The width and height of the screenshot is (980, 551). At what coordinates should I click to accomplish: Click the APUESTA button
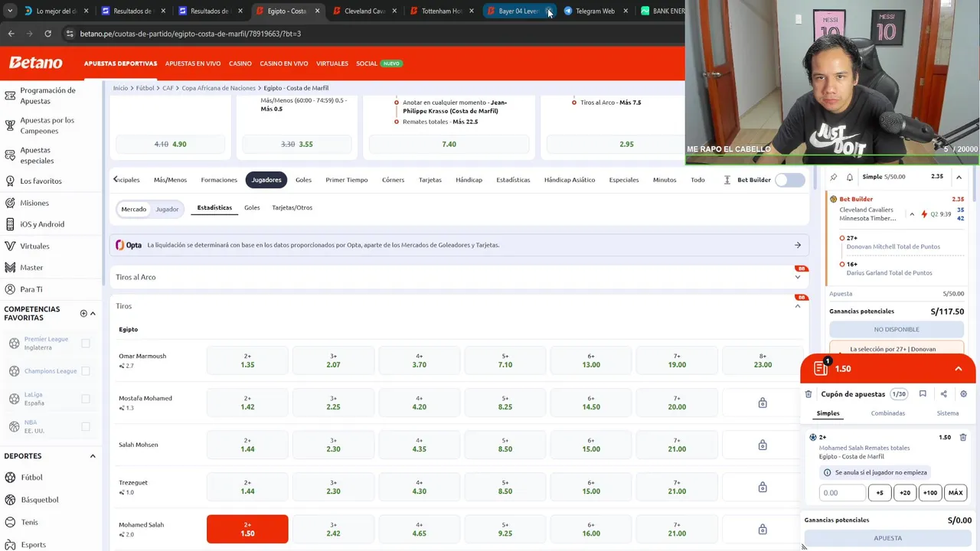887,538
